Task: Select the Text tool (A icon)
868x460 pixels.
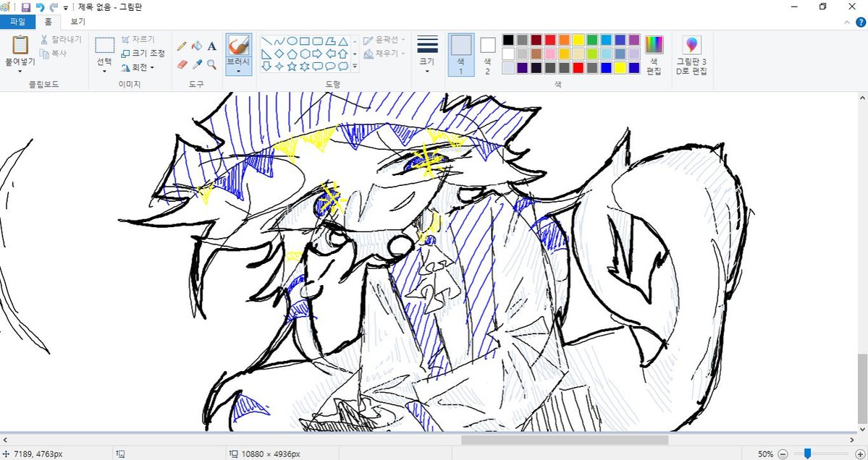Action: [x=211, y=46]
